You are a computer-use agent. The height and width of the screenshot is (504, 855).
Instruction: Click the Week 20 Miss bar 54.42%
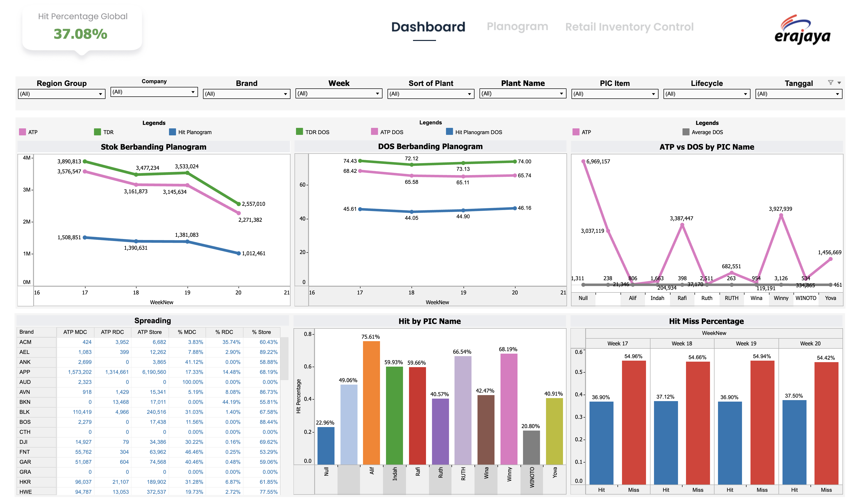click(x=826, y=424)
